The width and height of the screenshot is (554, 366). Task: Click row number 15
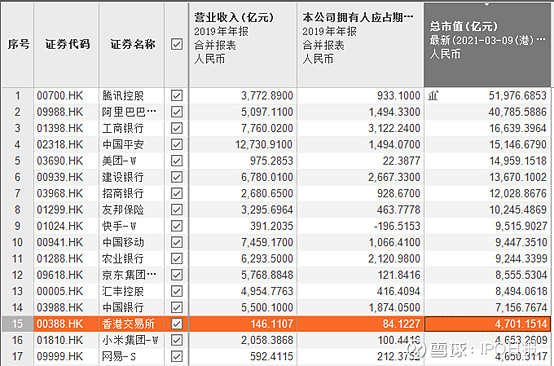coord(17,324)
